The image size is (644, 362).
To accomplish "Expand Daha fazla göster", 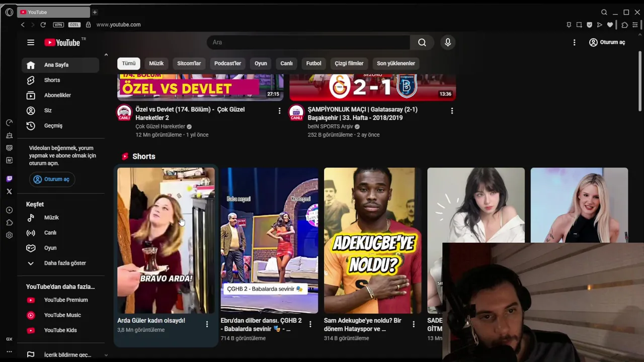I will tap(60, 263).
